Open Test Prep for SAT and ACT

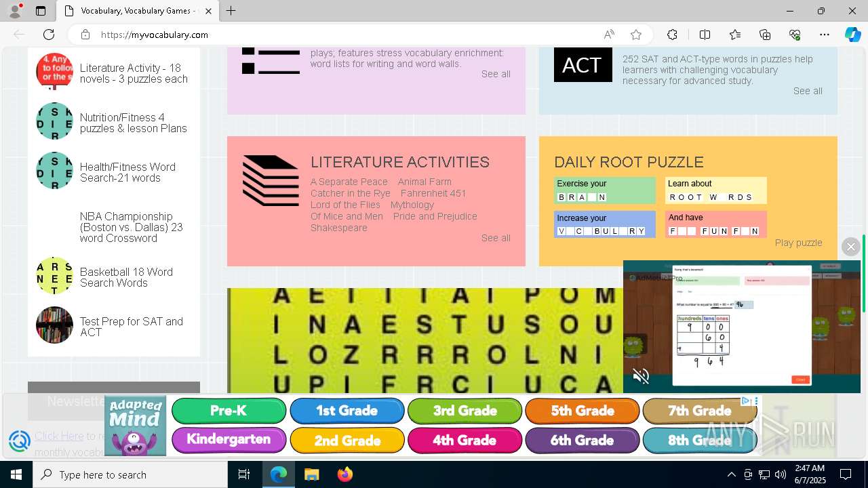pos(132,327)
